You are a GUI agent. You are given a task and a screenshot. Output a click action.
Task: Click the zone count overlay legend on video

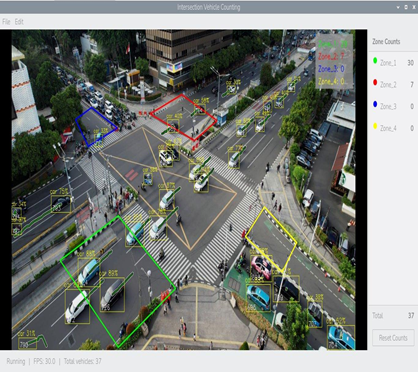tap(334, 61)
